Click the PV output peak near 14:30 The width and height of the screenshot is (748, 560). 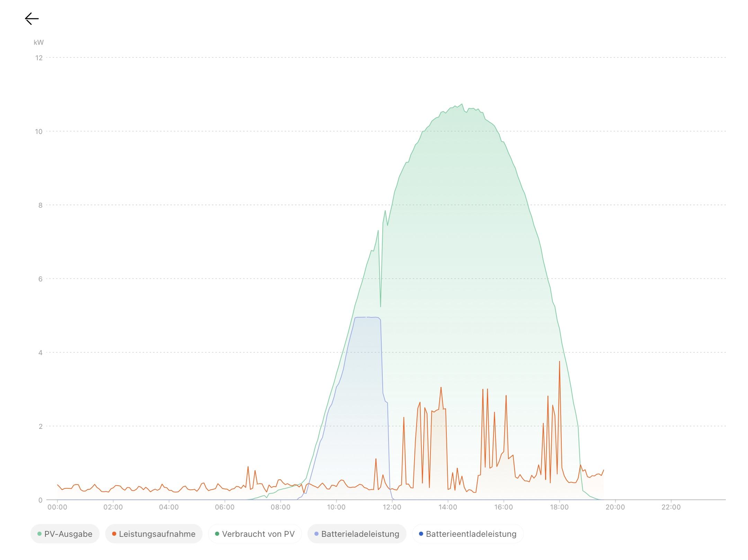tap(462, 104)
